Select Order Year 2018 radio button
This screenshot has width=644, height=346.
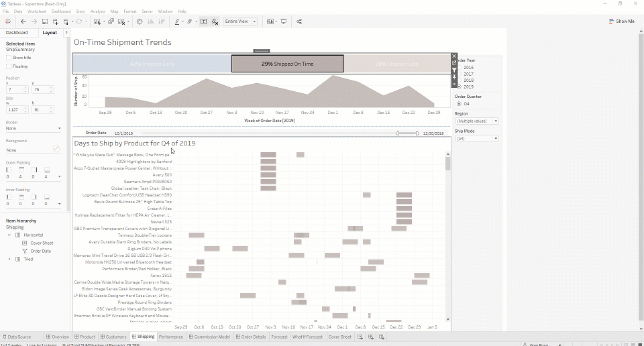click(x=459, y=80)
